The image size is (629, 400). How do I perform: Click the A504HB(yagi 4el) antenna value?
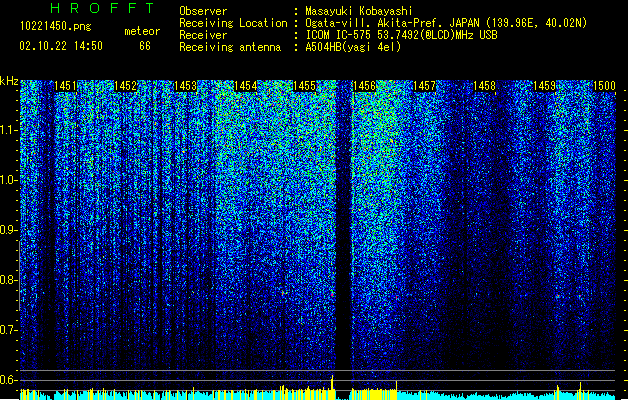(353, 47)
